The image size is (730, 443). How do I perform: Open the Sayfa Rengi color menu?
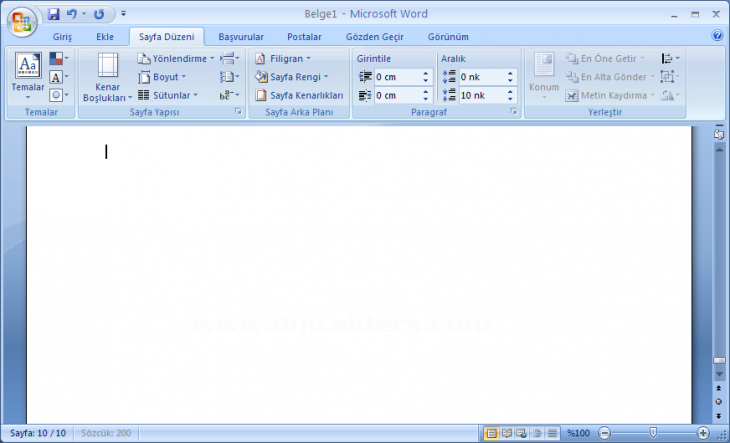291,77
